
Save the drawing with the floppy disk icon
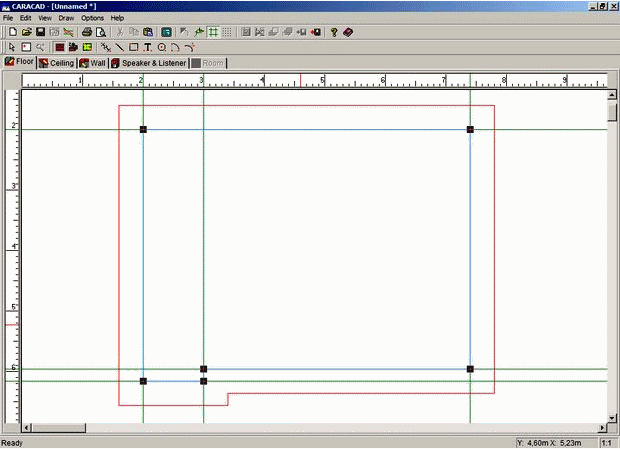pyautogui.click(x=40, y=32)
